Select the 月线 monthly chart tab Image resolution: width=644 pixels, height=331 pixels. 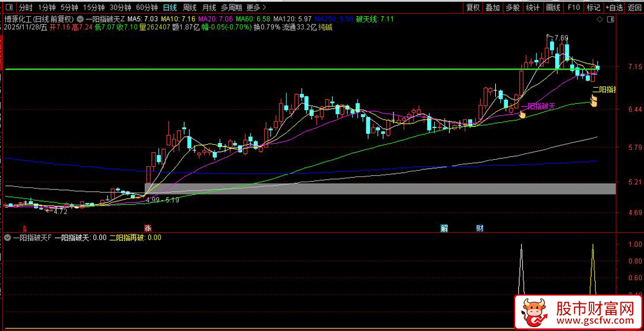(x=209, y=7)
